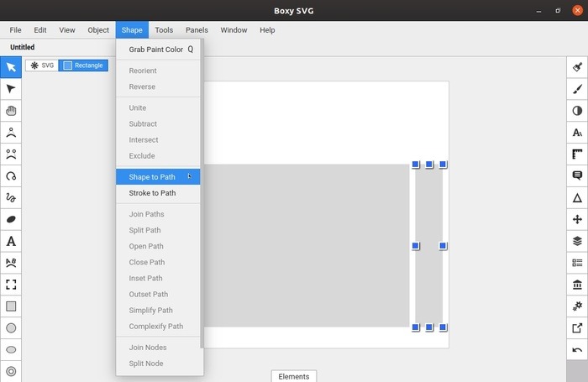Select the Text on path tool

(11, 263)
